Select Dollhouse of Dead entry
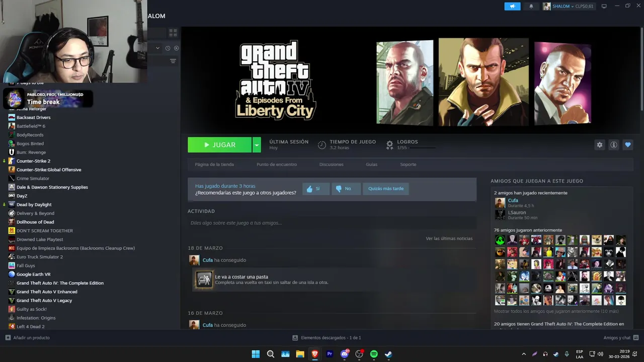 click(35, 222)
